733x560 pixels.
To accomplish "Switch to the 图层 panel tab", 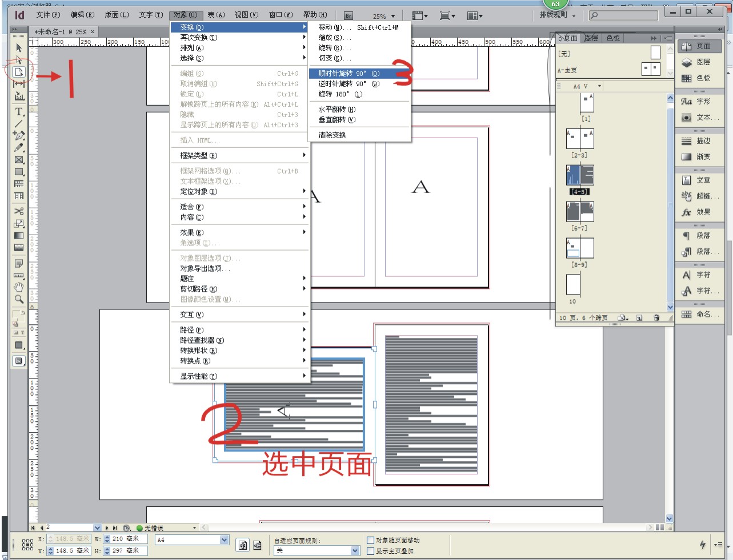I will pyautogui.click(x=591, y=38).
